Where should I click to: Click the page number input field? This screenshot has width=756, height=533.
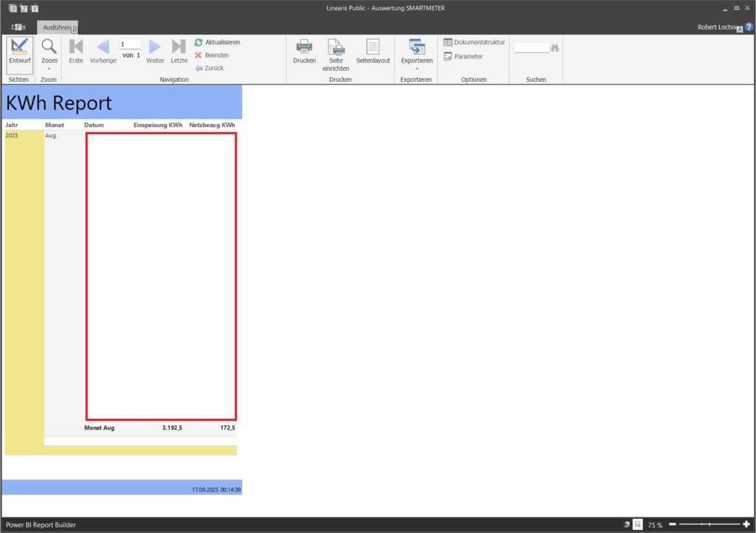point(130,44)
